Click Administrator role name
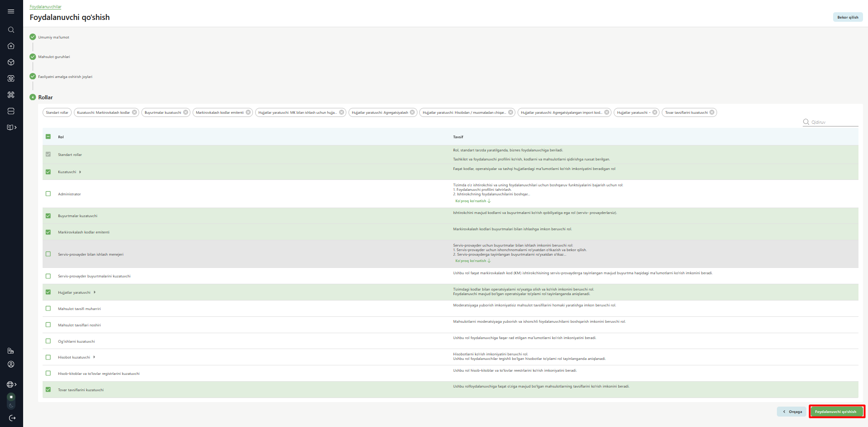868x427 pixels. pos(69,194)
